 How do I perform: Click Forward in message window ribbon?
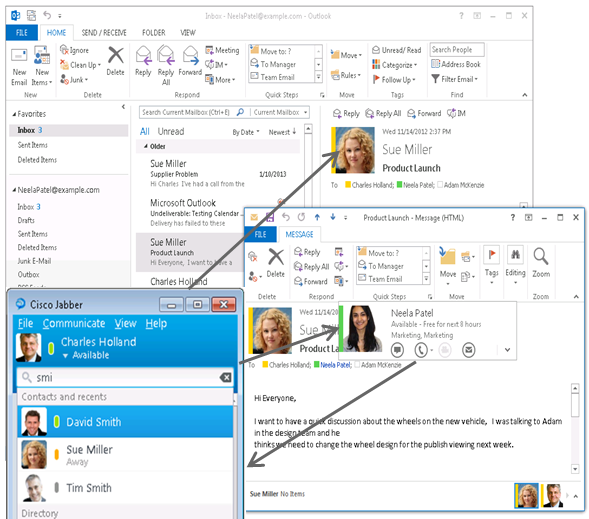pos(311,281)
